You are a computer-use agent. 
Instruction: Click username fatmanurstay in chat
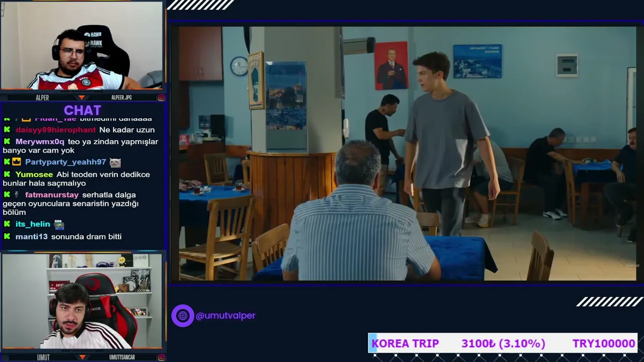[52, 195]
